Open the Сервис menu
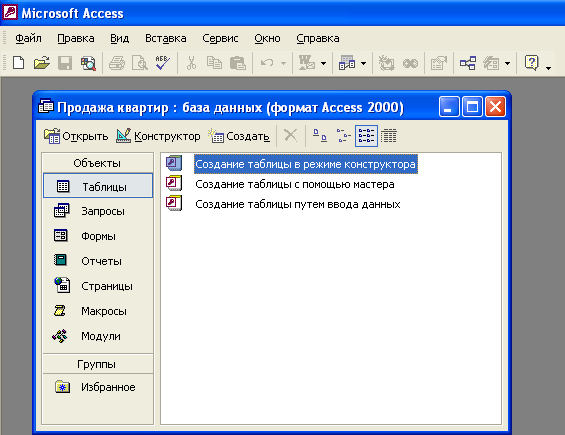 [x=220, y=38]
